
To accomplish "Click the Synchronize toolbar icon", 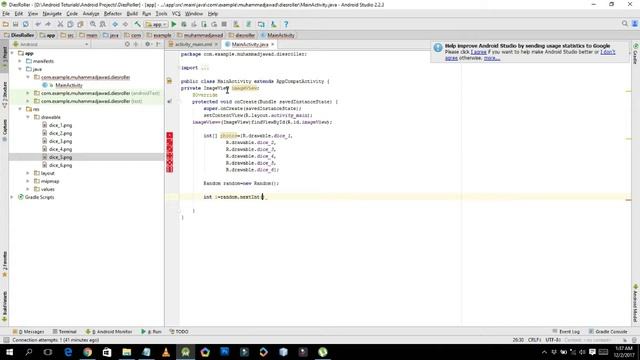I will point(26,24).
